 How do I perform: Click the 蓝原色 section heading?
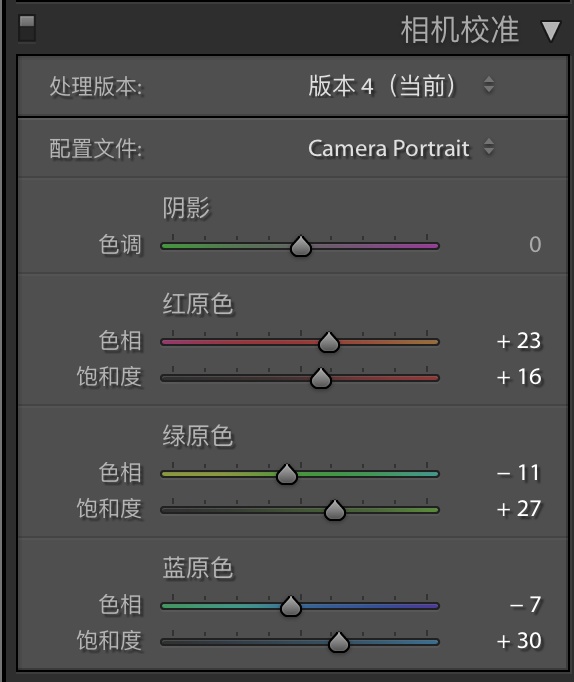click(198, 568)
